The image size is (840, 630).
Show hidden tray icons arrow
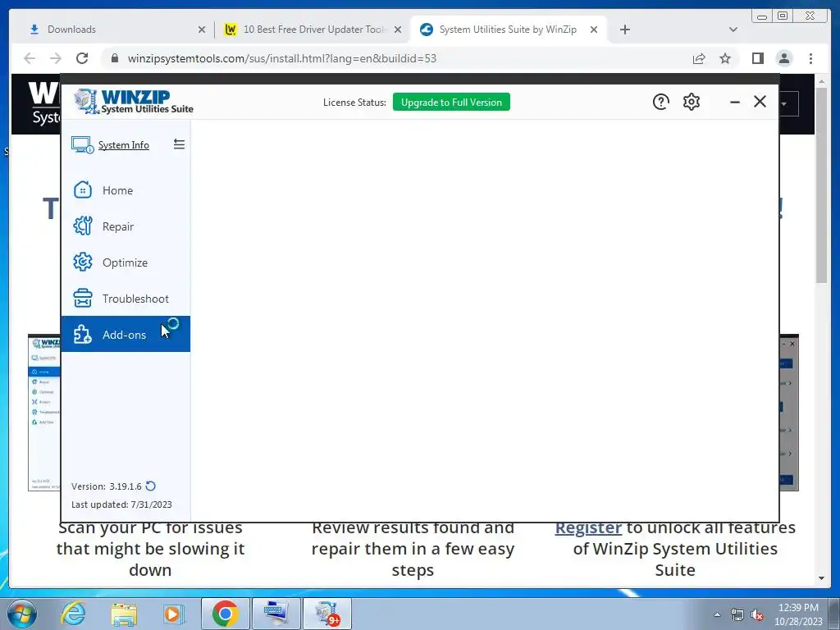pyautogui.click(x=717, y=614)
